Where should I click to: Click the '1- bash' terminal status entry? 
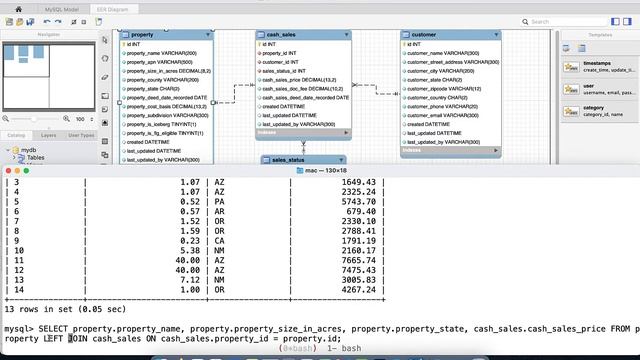344,349
